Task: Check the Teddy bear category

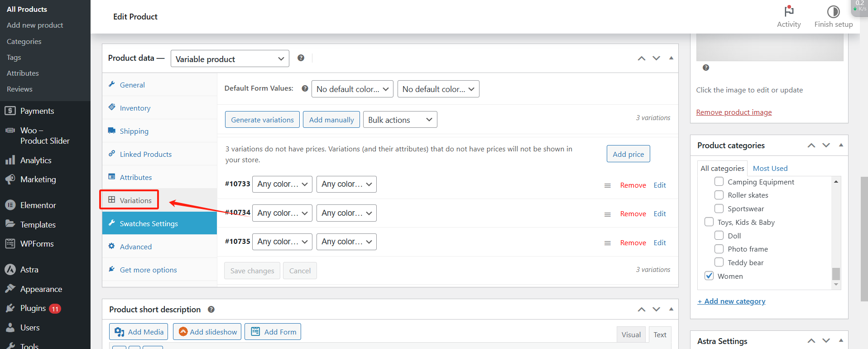Action: (x=719, y=262)
